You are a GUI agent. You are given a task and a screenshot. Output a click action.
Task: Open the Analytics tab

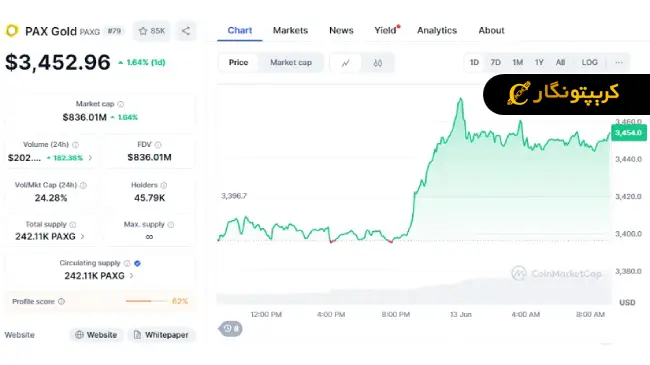(x=437, y=30)
